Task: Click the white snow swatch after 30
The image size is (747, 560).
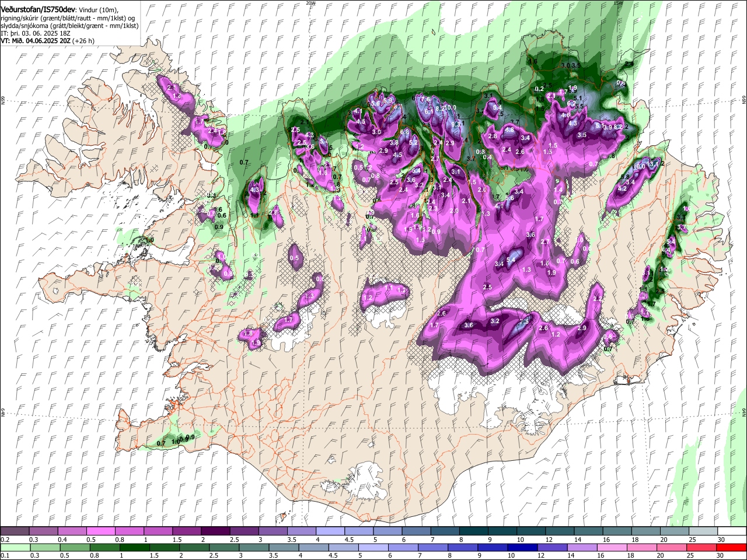Action: [x=732, y=531]
